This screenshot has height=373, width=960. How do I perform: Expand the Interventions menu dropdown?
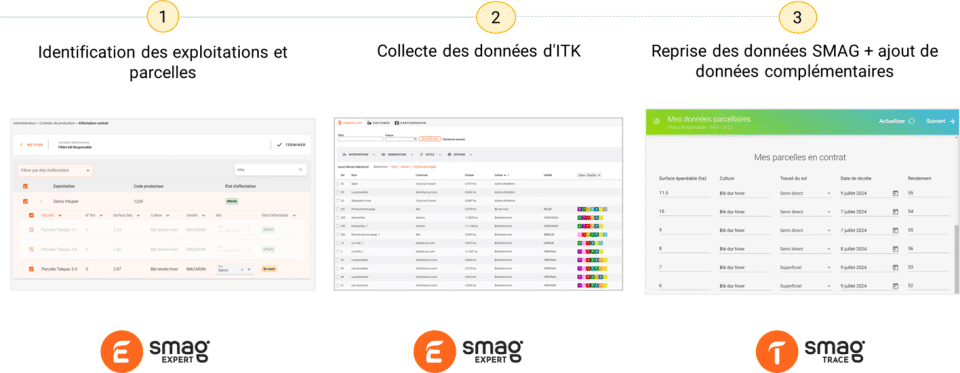[358, 154]
